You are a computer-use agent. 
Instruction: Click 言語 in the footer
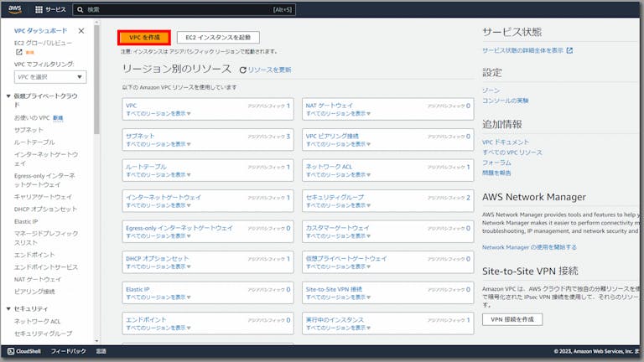coord(101,351)
